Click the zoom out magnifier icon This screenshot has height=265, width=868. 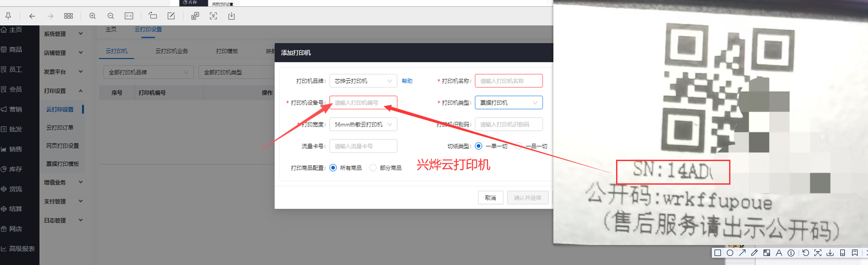[x=111, y=16]
